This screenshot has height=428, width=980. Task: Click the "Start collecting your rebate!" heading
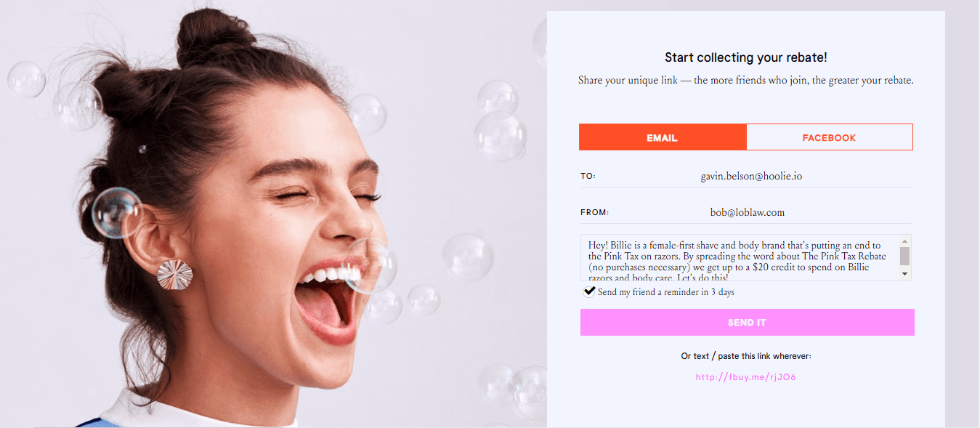pos(745,57)
